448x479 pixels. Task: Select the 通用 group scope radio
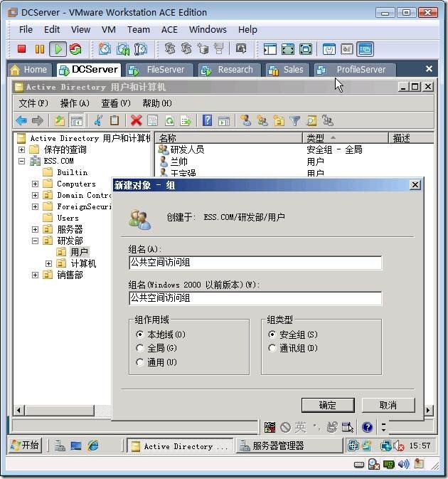coord(140,362)
